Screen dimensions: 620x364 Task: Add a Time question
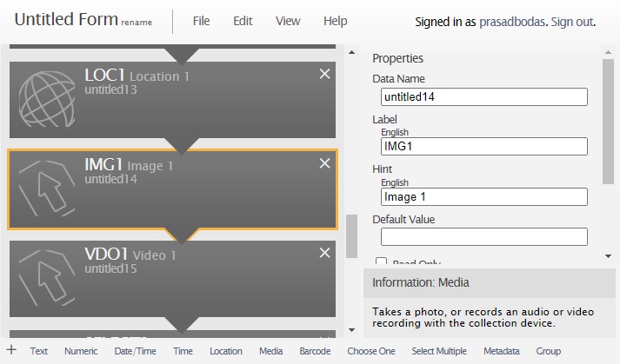coord(183,351)
